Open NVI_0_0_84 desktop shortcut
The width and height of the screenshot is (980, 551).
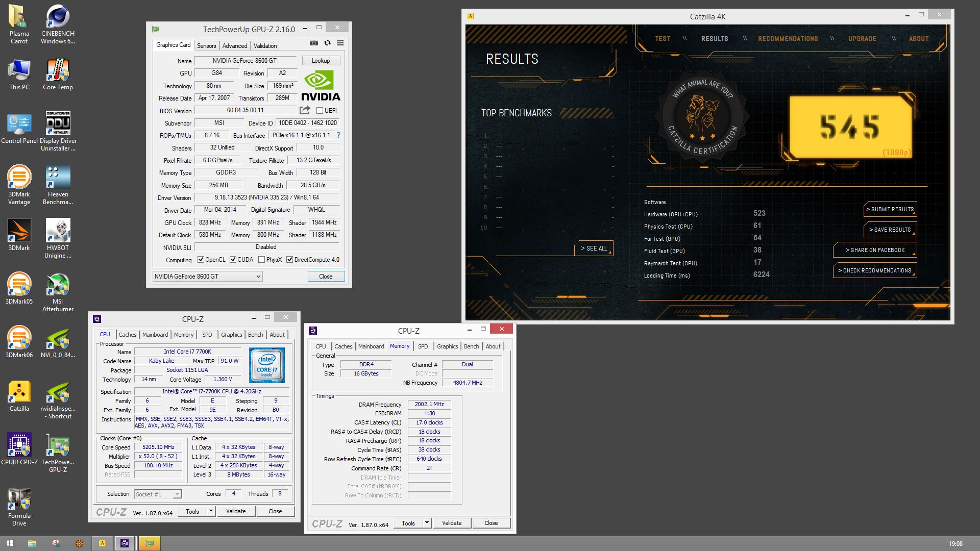pyautogui.click(x=58, y=342)
